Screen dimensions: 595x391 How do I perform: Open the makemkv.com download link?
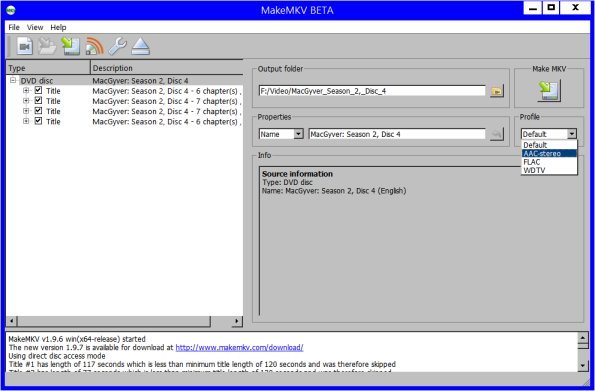tap(239, 347)
